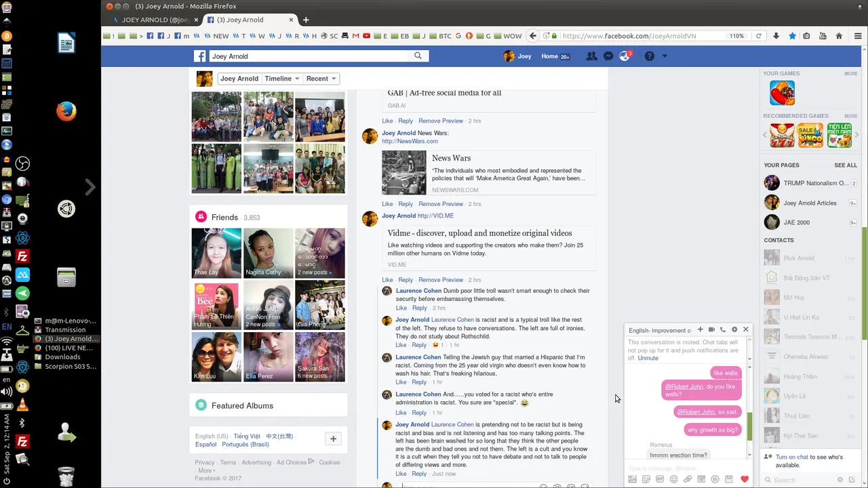The width and height of the screenshot is (868, 488).
Task: Open the http://VID.ME link
Action: (x=435, y=216)
